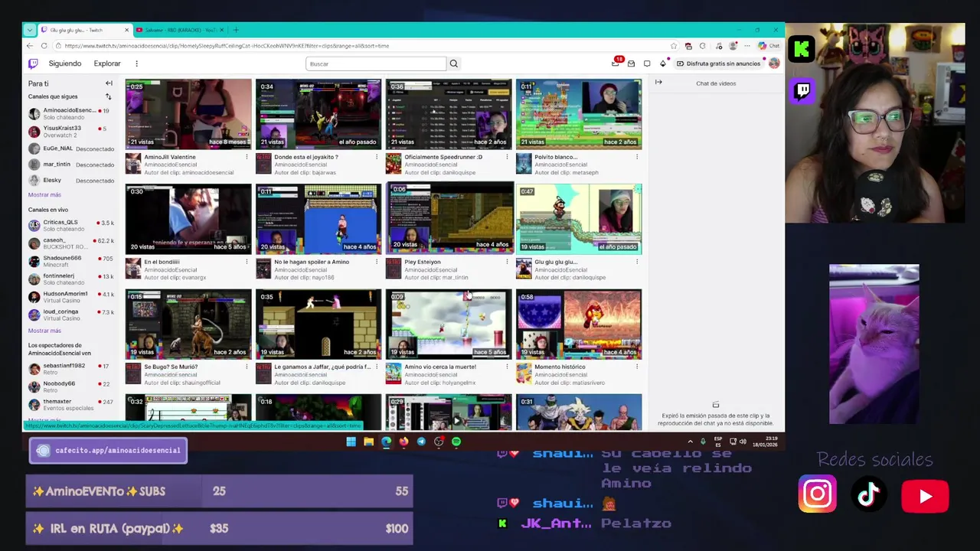The width and height of the screenshot is (980, 551).
Task: Go back in the browser
Action: [x=30, y=46]
